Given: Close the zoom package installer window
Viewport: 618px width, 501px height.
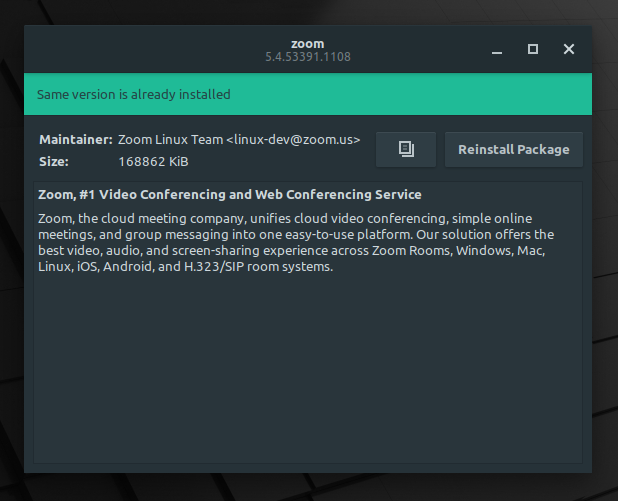Looking at the screenshot, I should pyautogui.click(x=569, y=49).
